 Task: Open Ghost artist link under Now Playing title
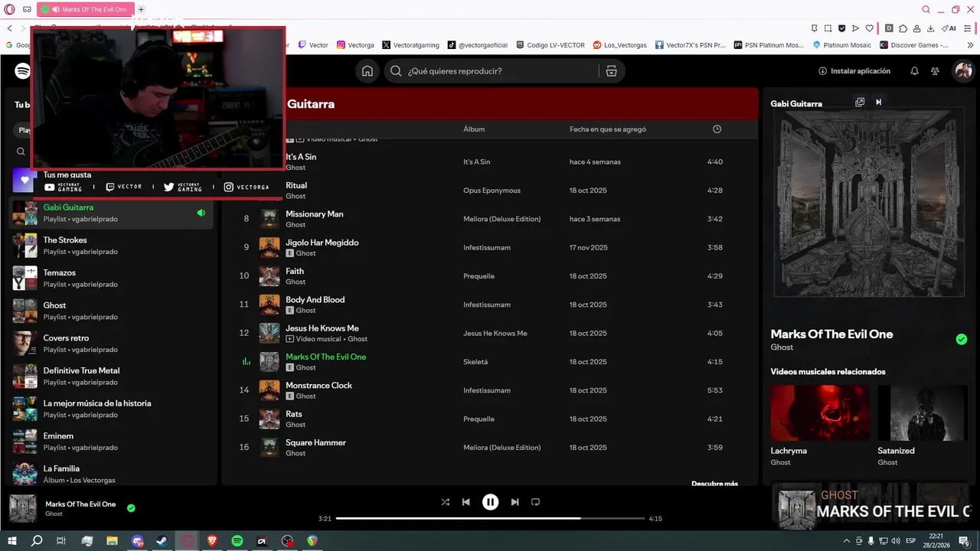click(x=782, y=347)
